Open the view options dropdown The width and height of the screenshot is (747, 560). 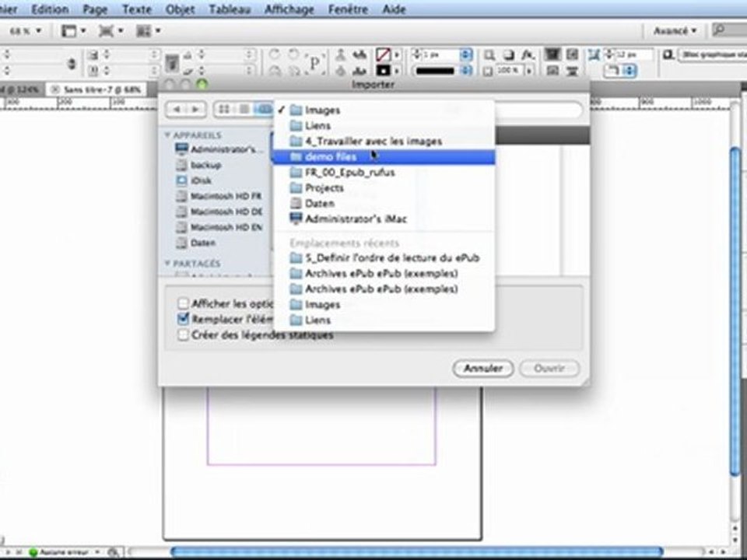pos(74,31)
